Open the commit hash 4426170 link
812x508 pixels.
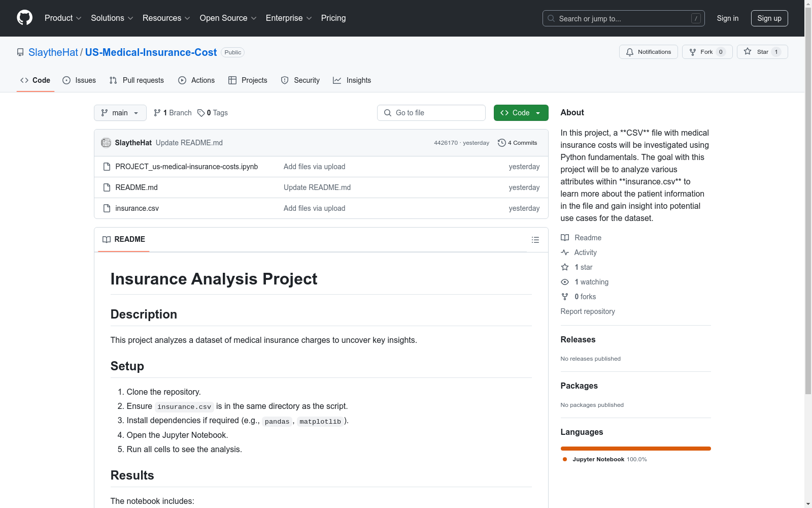(x=446, y=143)
